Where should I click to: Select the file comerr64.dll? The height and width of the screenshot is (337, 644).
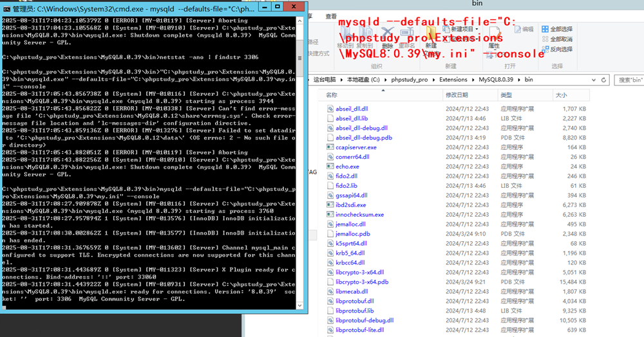[x=352, y=157]
